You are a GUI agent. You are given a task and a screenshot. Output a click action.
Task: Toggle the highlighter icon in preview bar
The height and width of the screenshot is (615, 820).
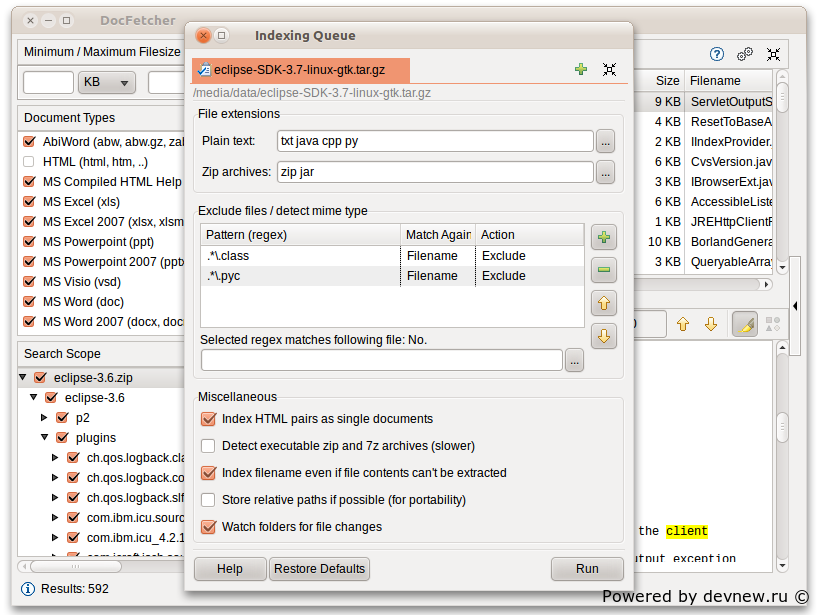point(744,324)
